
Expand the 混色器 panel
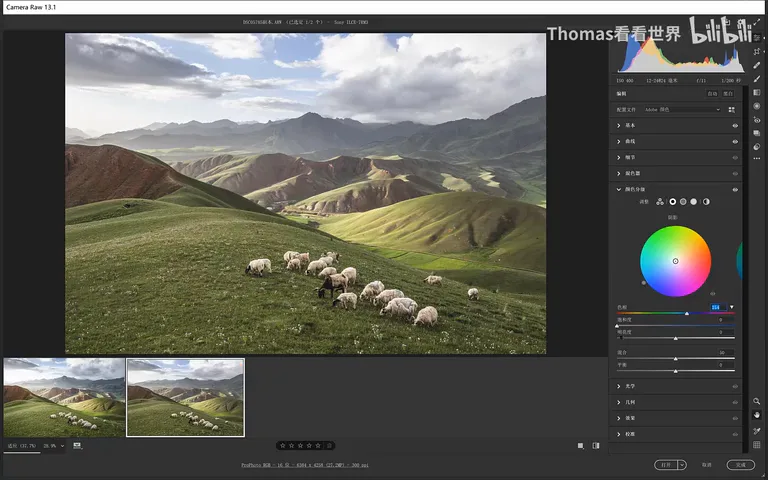pyautogui.click(x=619, y=173)
